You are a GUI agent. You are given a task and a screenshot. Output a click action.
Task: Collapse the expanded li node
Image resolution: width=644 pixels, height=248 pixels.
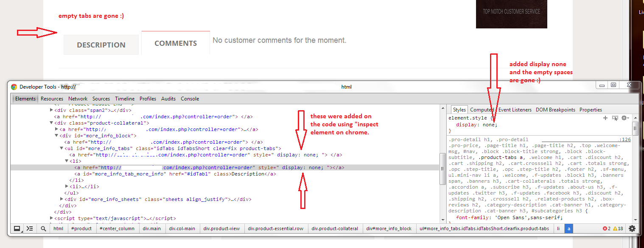click(x=67, y=161)
